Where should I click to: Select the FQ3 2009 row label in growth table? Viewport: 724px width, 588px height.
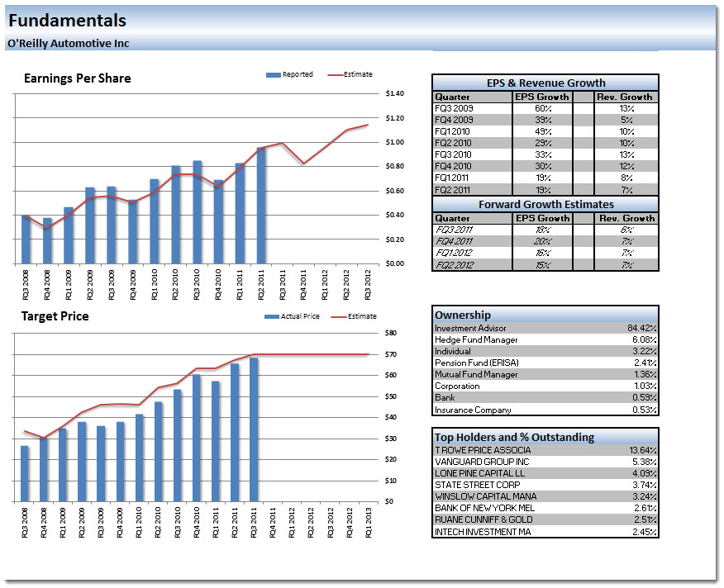454,108
